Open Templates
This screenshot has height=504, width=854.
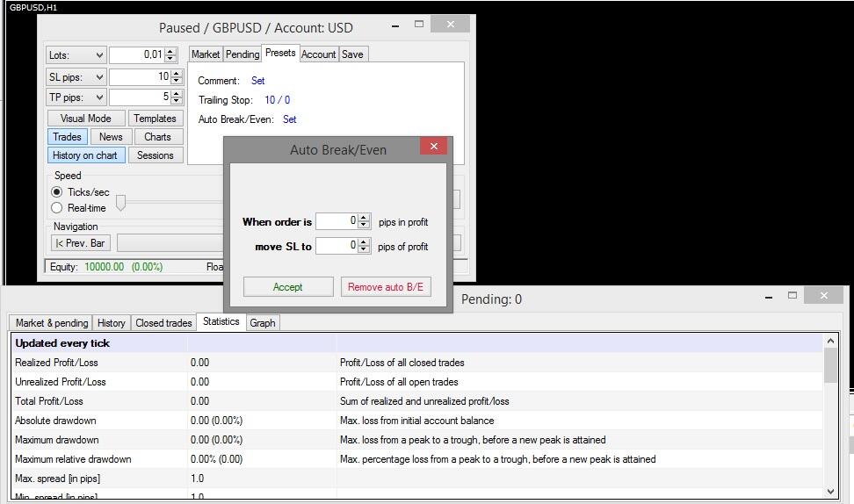coord(156,119)
